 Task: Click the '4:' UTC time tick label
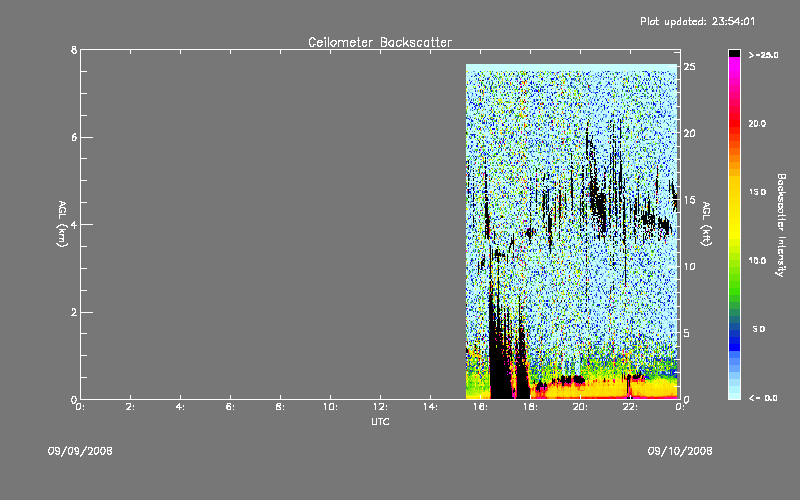pyautogui.click(x=180, y=407)
